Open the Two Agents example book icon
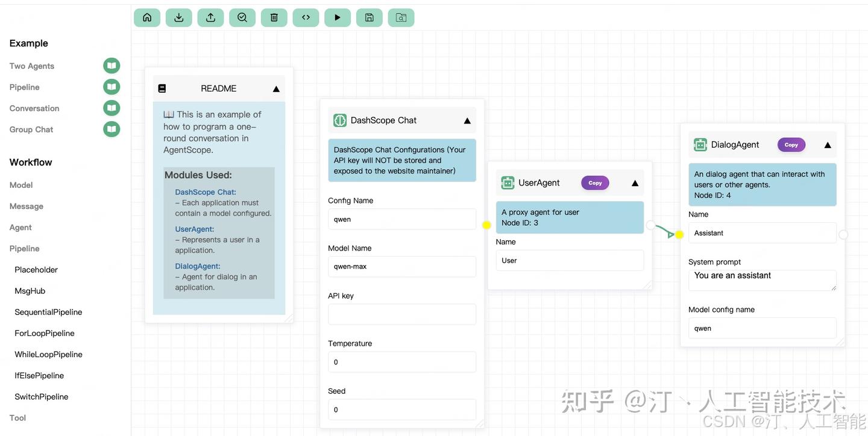This screenshot has width=868, height=436. 111,65
